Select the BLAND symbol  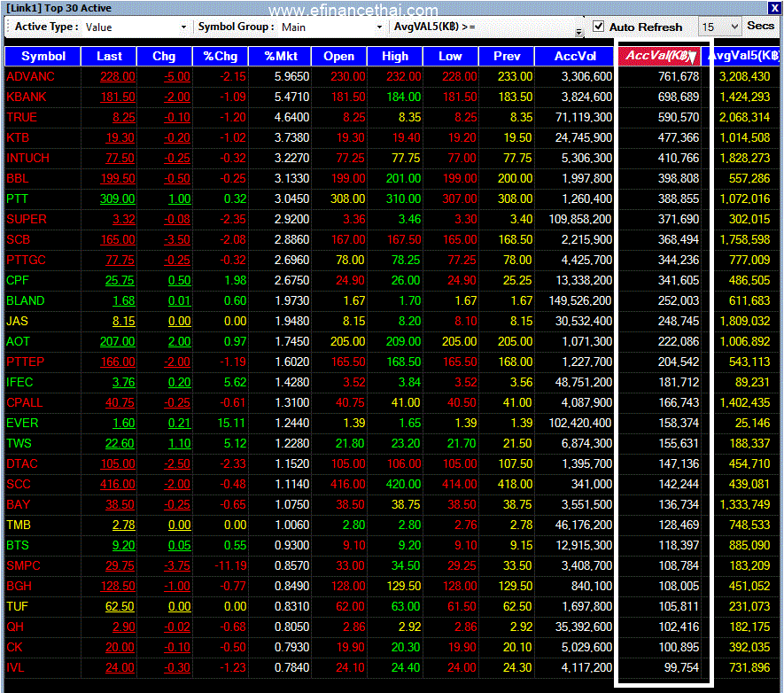(x=26, y=300)
